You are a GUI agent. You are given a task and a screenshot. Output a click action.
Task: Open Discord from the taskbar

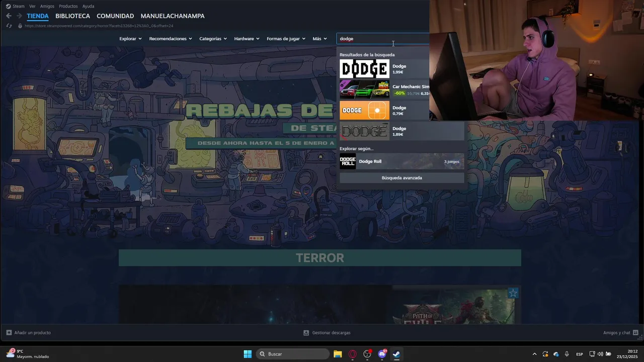tap(382, 354)
